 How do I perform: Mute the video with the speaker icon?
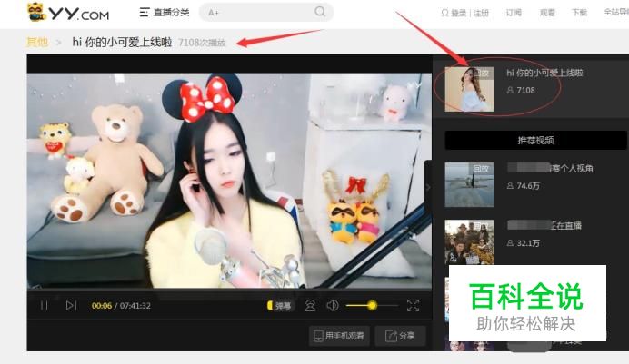coord(332,306)
